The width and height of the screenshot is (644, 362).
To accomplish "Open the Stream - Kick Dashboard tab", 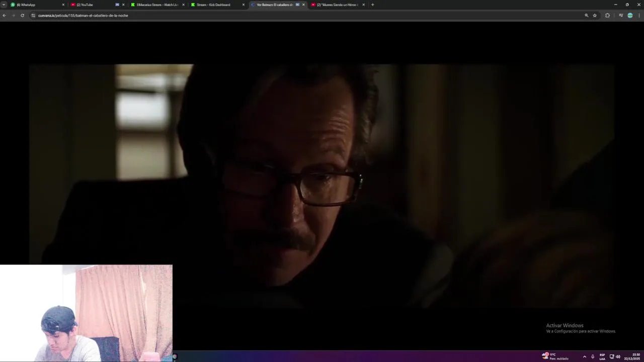I will point(217,5).
